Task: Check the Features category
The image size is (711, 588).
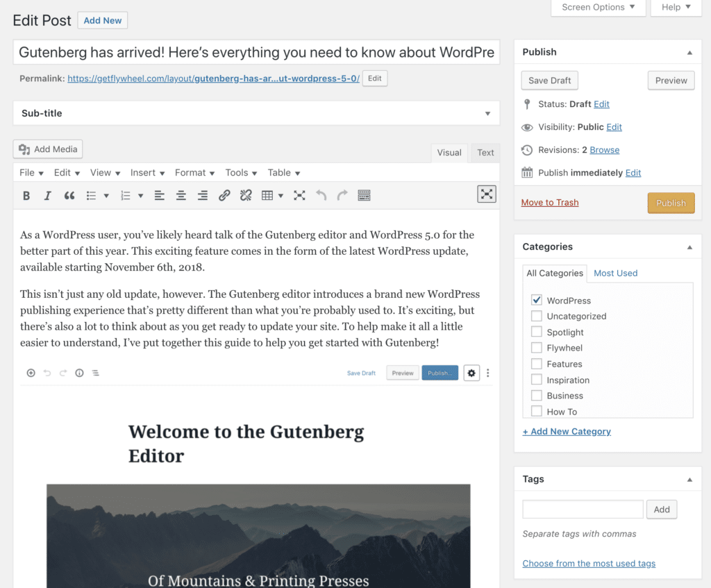Action: tap(537, 364)
